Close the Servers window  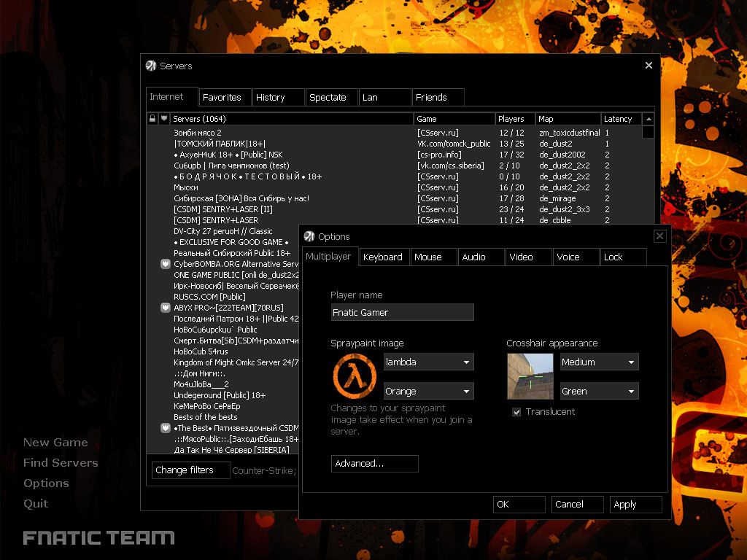tap(649, 65)
